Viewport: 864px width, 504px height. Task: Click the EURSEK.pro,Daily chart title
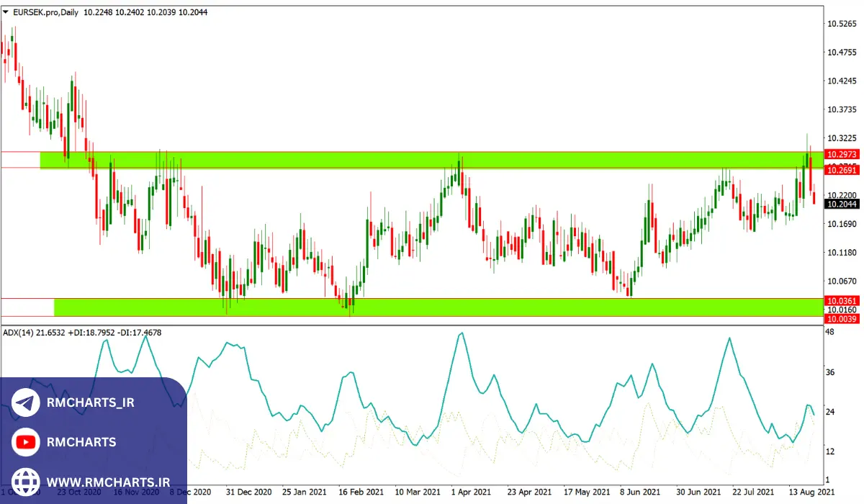45,12
